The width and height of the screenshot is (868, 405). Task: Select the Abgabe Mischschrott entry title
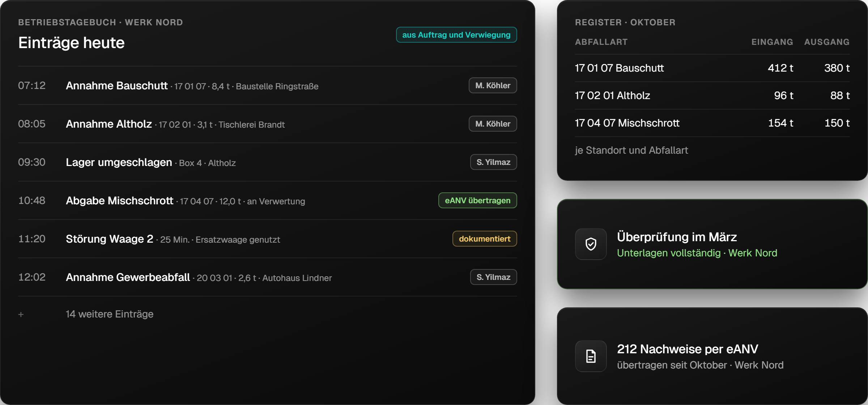pos(120,200)
